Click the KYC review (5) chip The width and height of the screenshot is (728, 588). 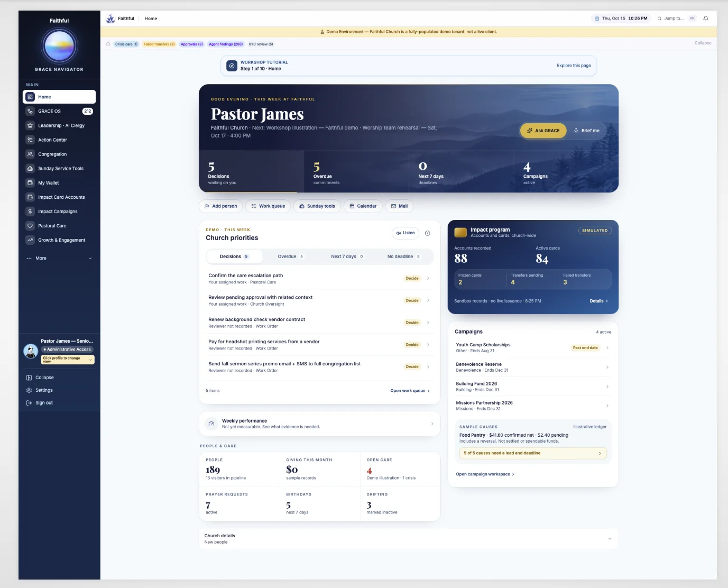click(x=261, y=44)
